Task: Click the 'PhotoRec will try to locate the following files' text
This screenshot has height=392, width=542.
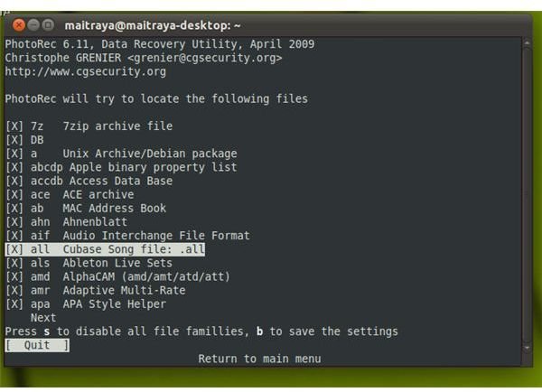Action: (x=156, y=98)
